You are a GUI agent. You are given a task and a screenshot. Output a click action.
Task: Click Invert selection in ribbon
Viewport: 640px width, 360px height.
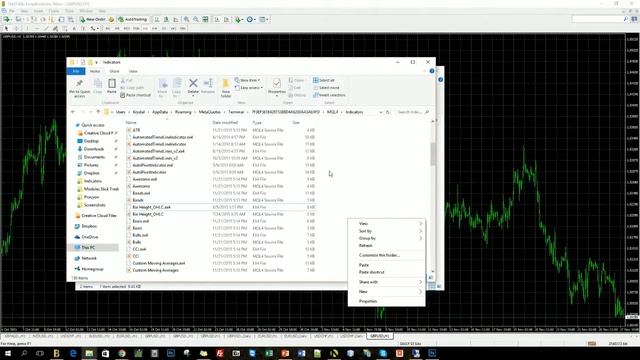click(329, 95)
